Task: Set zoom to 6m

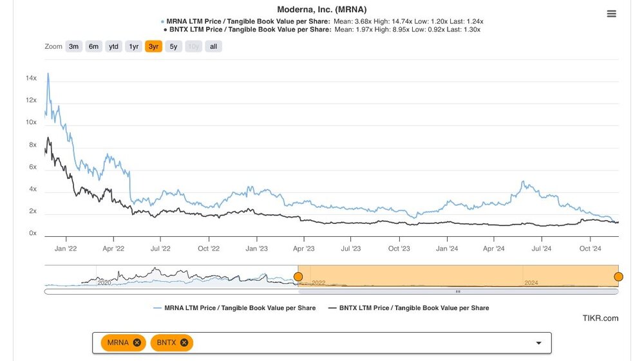Action: [x=93, y=46]
